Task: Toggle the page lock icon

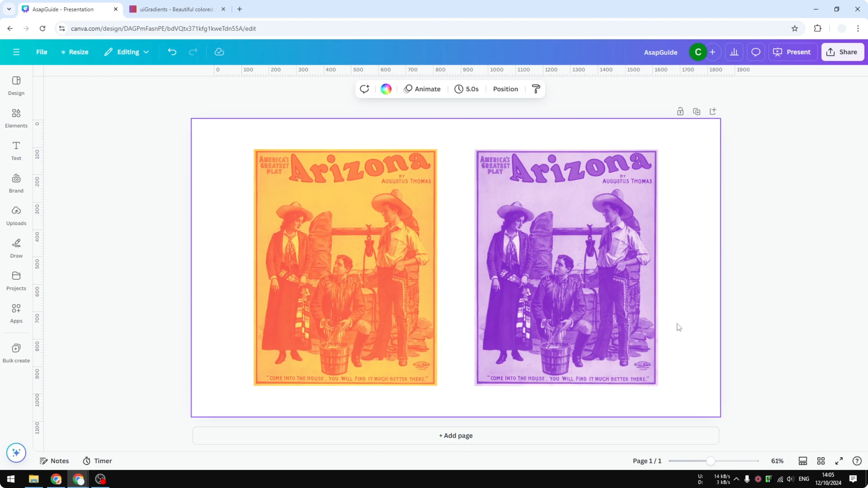Action: (680, 111)
